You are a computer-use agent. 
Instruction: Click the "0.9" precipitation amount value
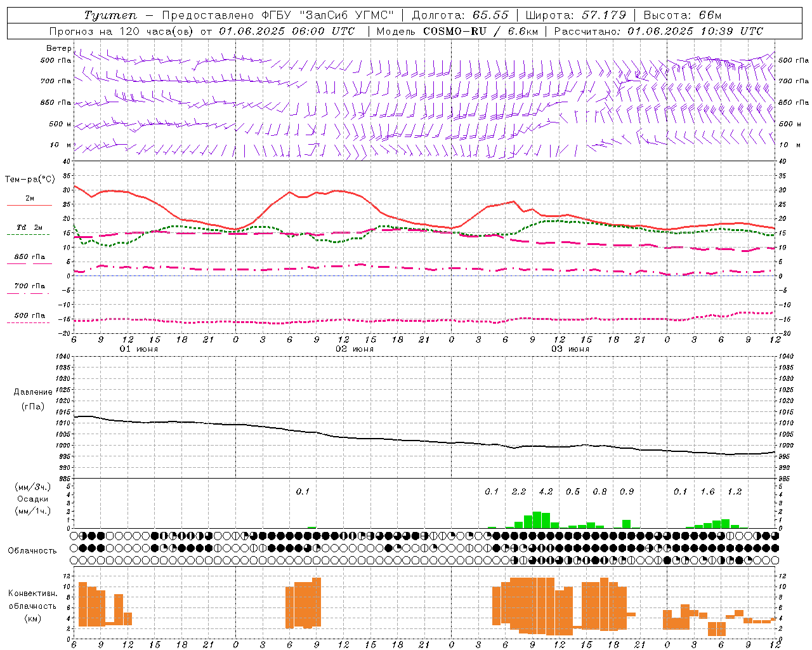pyautogui.click(x=627, y=491)
